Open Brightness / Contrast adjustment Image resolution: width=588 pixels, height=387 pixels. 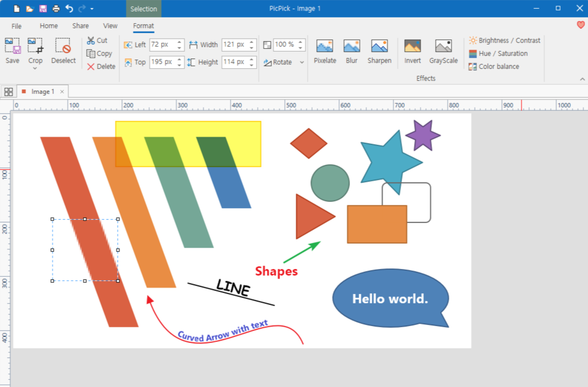click(x=504, y=40)
